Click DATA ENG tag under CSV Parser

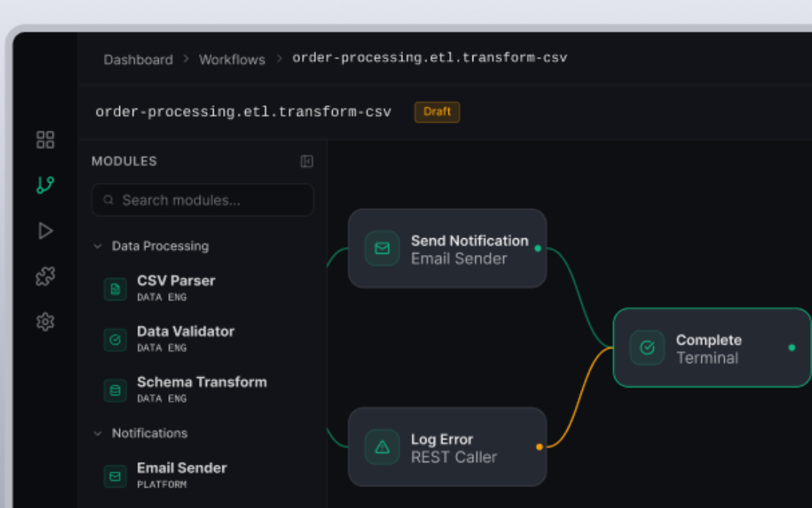[162, 297]
